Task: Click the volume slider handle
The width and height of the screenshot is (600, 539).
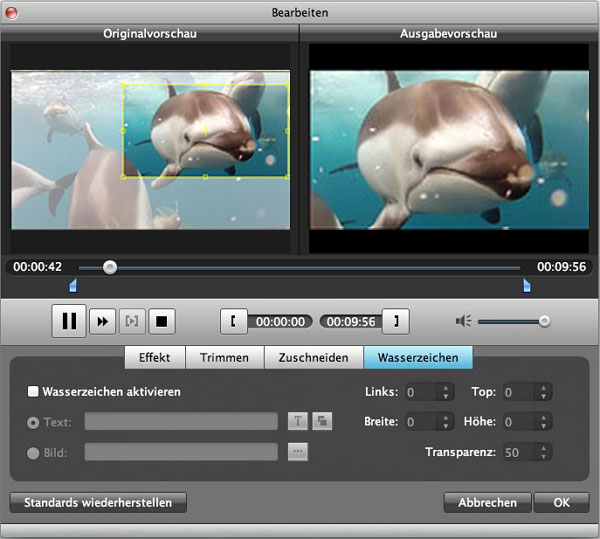Action: tap(544, 321)
